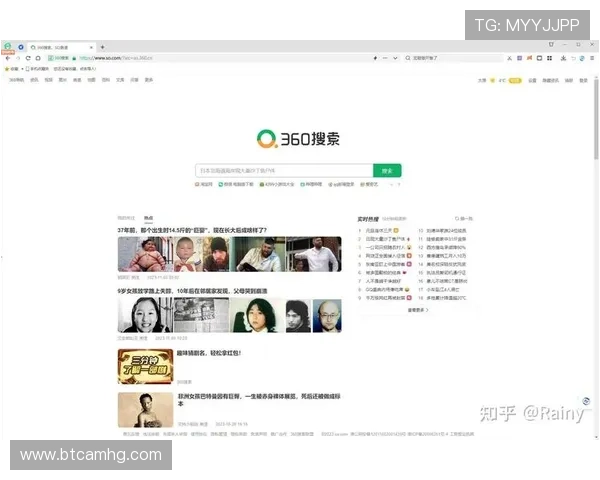
Task: Click the 三分钟了解一部剧 thumbnail
Action: [x=145, y=366]
